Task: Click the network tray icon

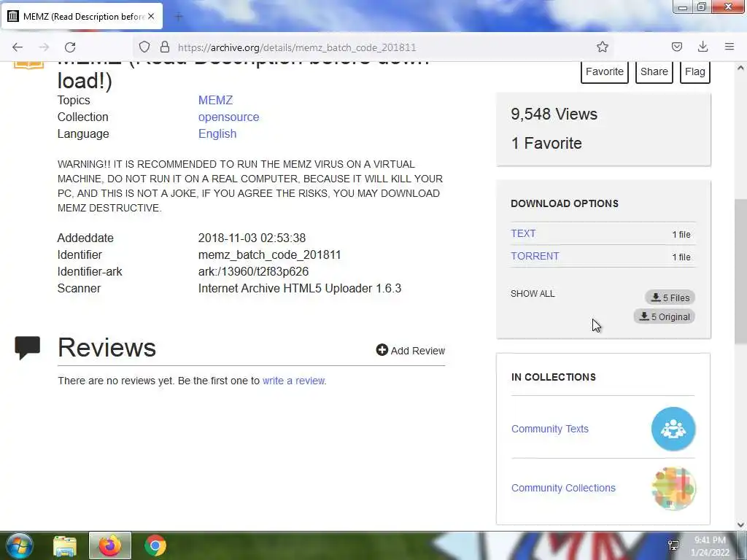Action: [673, 545]
